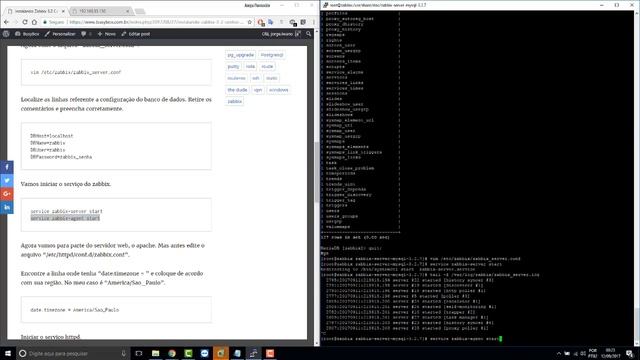Click the 'DBPassword=zabbix_senha' line
This screenshot has width=640, height=360.
pos(61,157)
